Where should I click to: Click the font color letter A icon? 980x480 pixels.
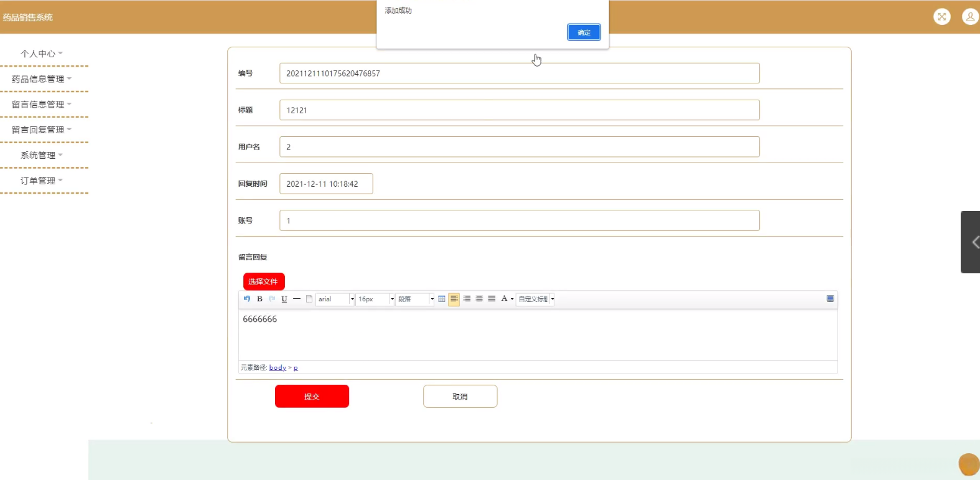pos(504,299)
